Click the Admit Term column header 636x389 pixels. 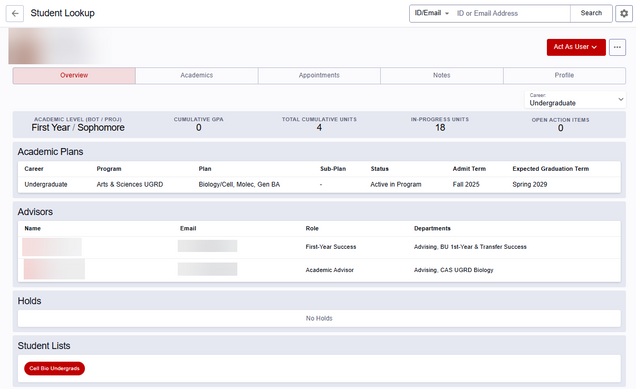point(469,169)
